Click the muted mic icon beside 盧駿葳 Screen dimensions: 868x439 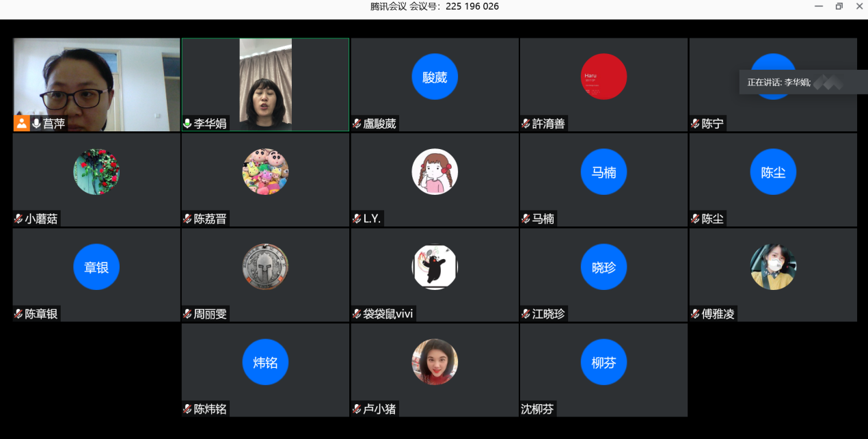(356, 124)
